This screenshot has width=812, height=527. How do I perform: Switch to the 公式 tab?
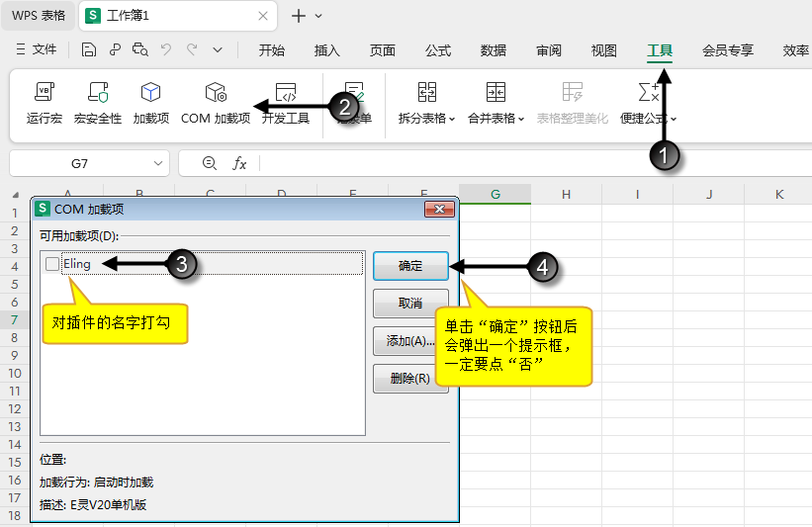tap(438, 50)
